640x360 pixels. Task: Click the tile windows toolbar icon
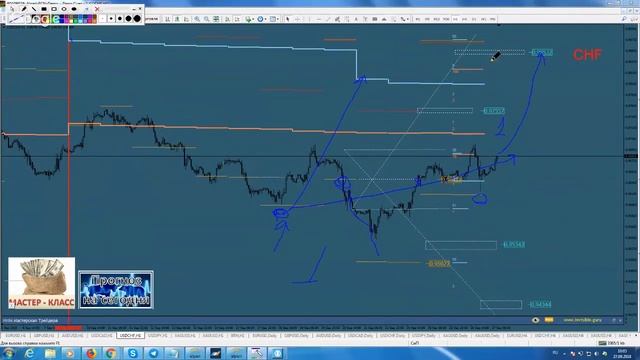click(x=216, y=19)
